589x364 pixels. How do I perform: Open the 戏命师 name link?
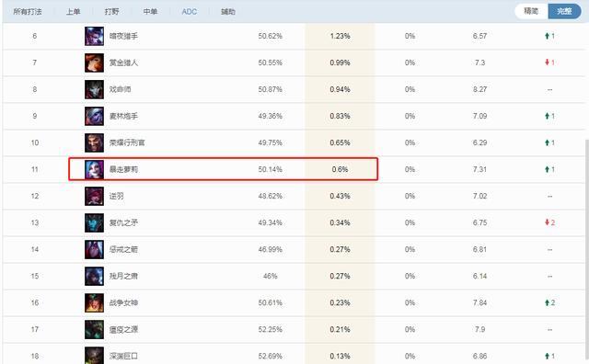tap(121, 89)
